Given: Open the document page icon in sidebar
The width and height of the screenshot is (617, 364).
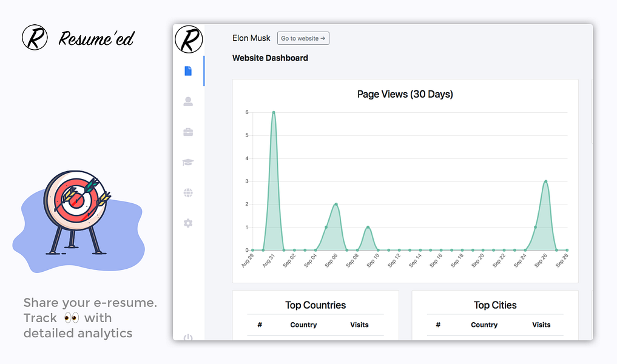Looking at the screenshot, I should point(188,71).
